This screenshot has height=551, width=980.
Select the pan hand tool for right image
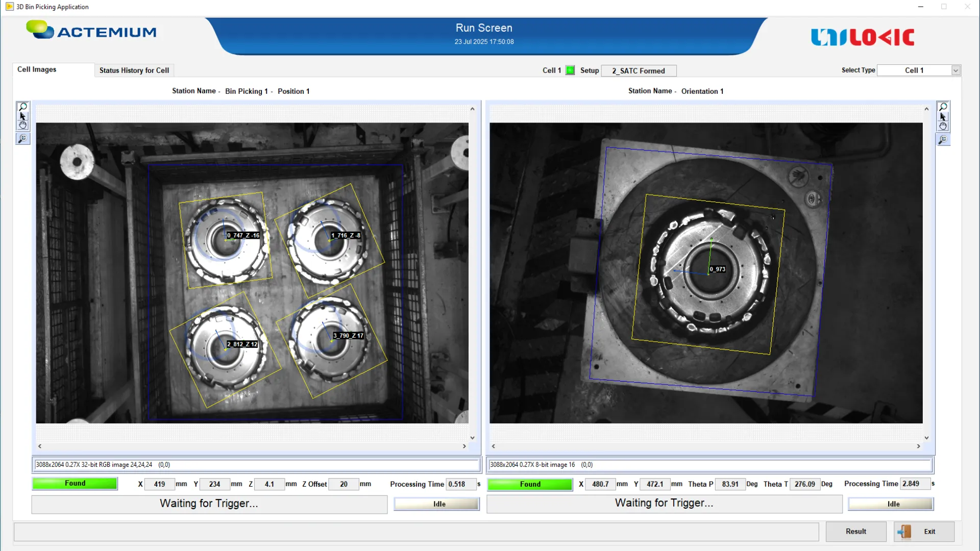coord(943,126)
